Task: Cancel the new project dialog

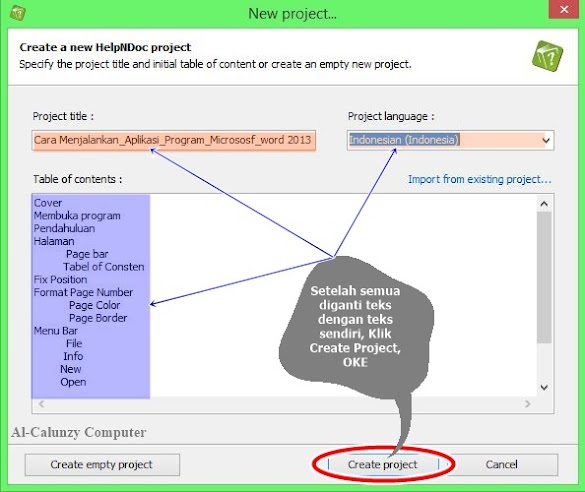Action: 501,464
